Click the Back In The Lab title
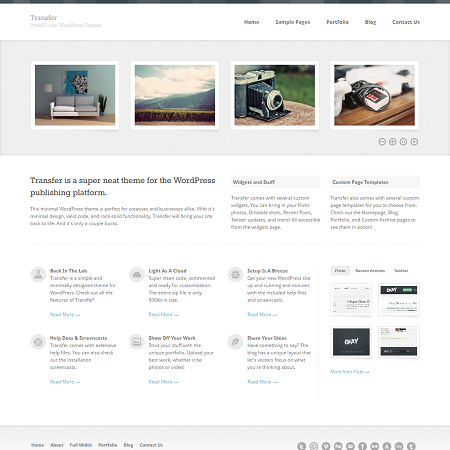 click(x=68, y=271)
